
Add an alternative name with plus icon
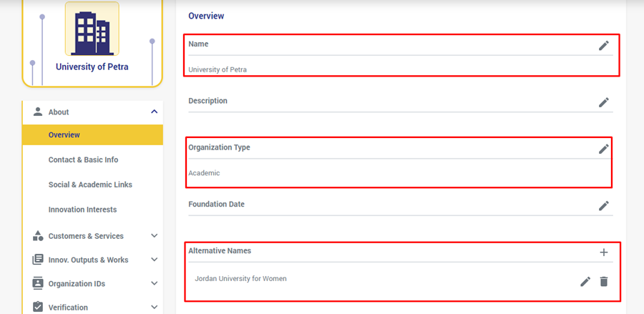coord(604,252)
